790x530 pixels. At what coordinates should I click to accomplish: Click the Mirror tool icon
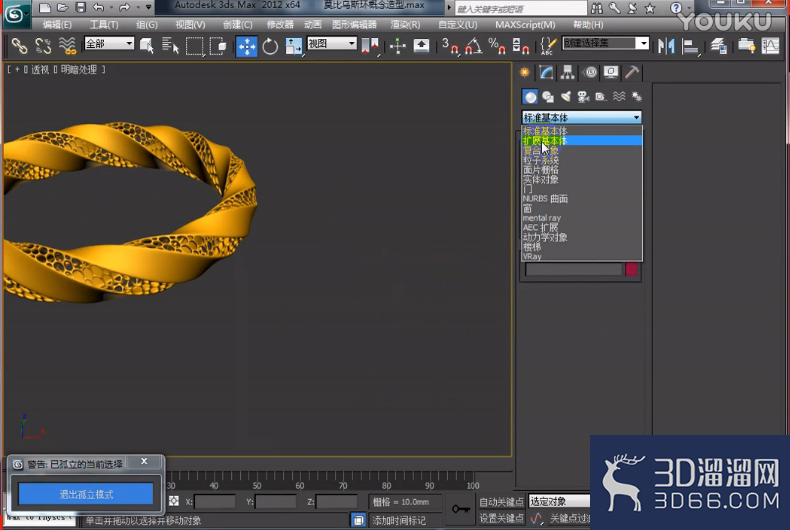[x=666, y=46]
